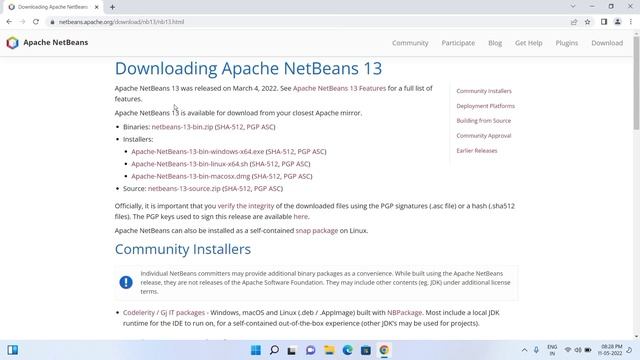Download Apache-NetBeans-13-bin-windows-x64.exe installer
This screenshot has width=640, height=360.
(x=198, y=151)
